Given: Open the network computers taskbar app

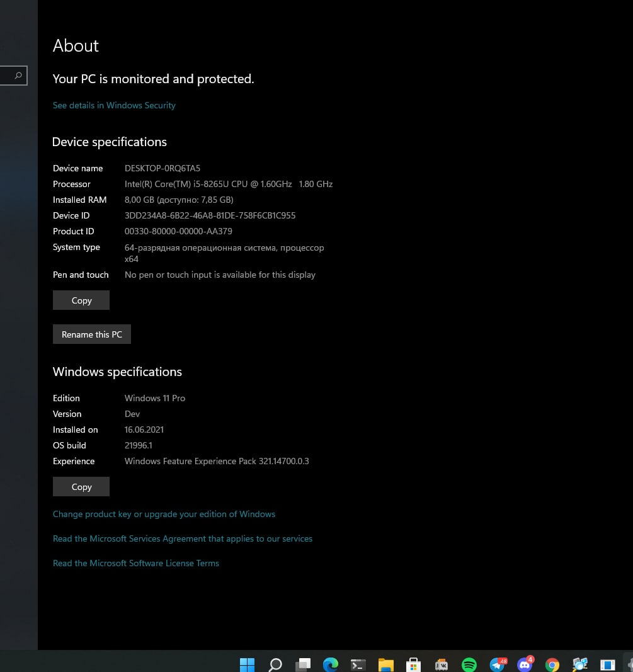Looking at the screenshot, I should click(580, 664).
